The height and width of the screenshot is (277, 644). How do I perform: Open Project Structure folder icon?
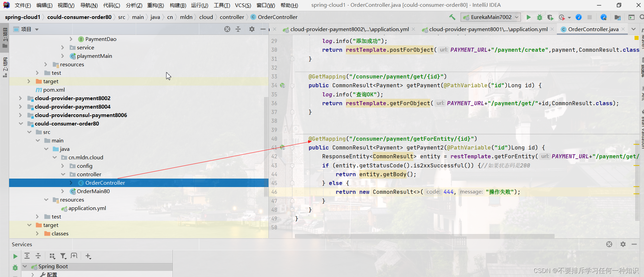click(618, 17)
